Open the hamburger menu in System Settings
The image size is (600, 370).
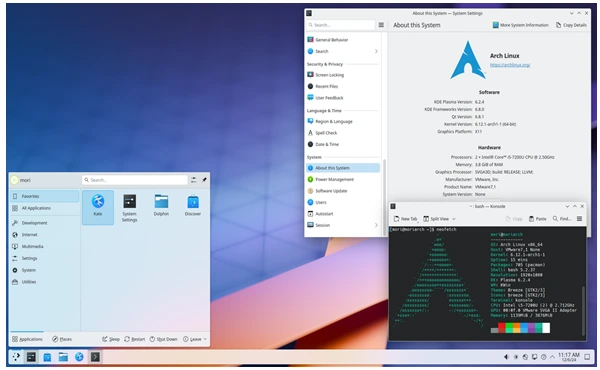pos(381,25)
